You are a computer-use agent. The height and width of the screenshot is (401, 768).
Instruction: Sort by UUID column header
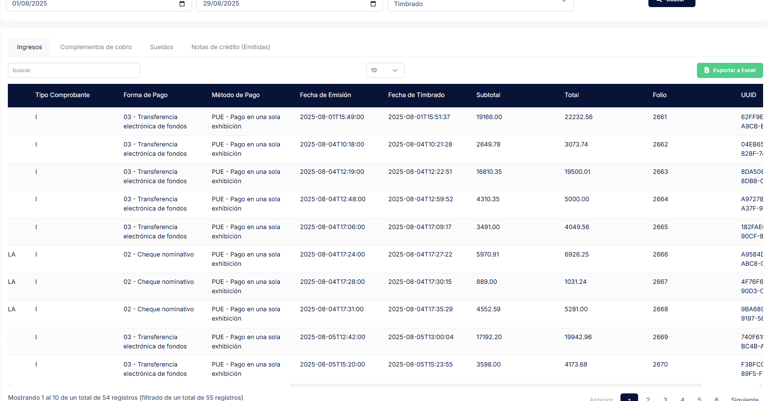click(748, 95)
